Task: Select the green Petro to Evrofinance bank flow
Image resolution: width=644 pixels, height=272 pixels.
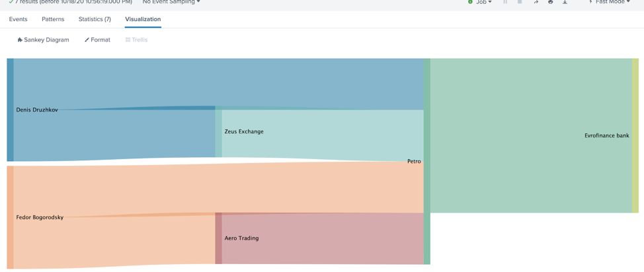Action: pyautogui.click(x=531, y=136)
